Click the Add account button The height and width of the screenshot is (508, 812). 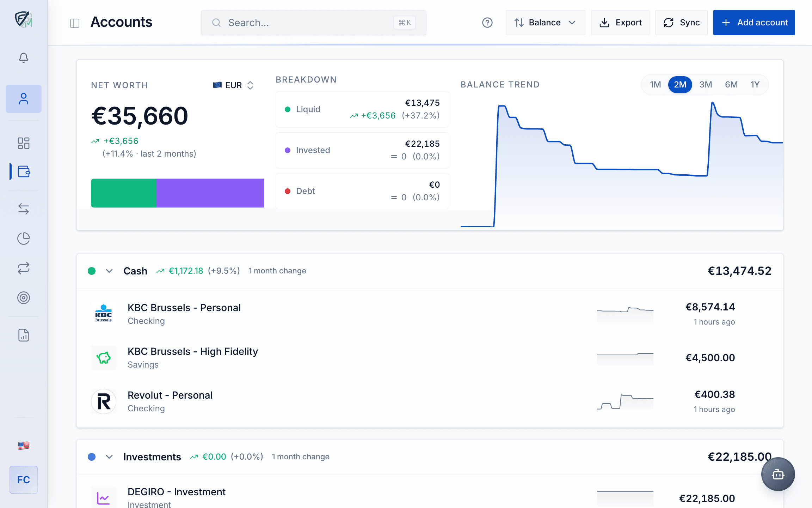coord(754,23)
